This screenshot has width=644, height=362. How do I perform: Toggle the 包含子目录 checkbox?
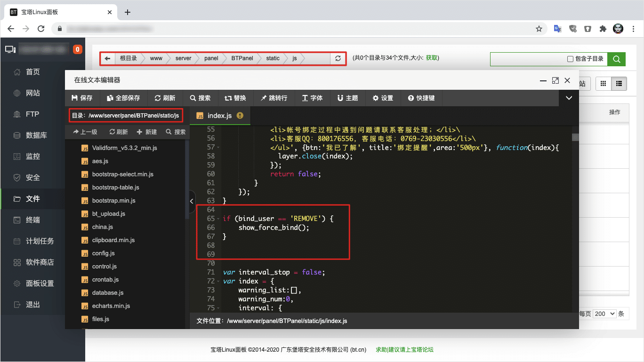pyautogui.click(x=571, y=59)
